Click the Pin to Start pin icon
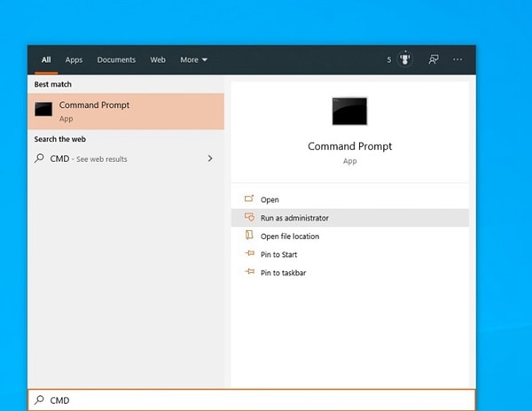The width and height of the screenshot is (532, 411). [250, 253]
